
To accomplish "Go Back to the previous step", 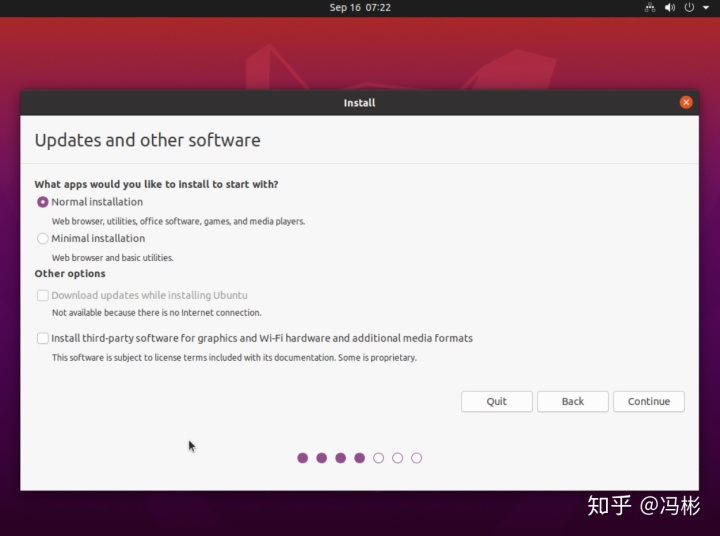I will pos(573,401).
